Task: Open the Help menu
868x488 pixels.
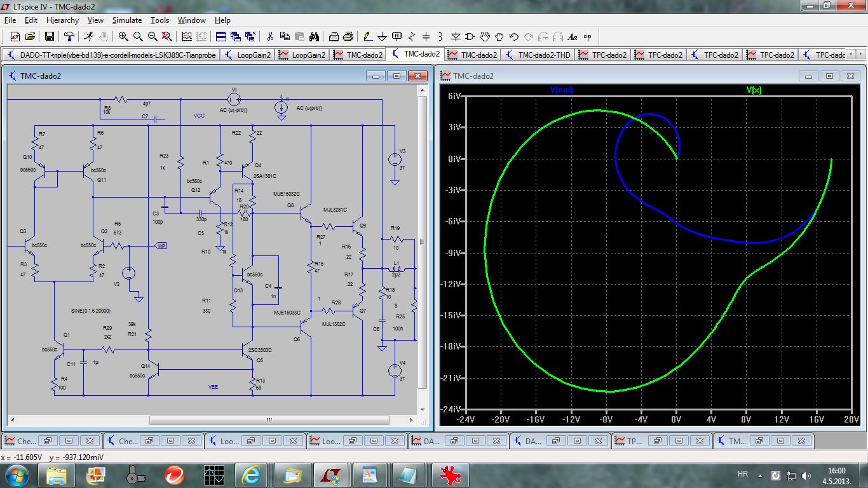Action: click(222, 20)
